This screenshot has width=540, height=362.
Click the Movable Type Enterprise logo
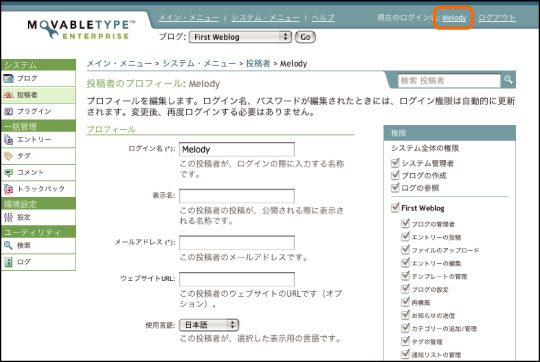click(81, 29)
